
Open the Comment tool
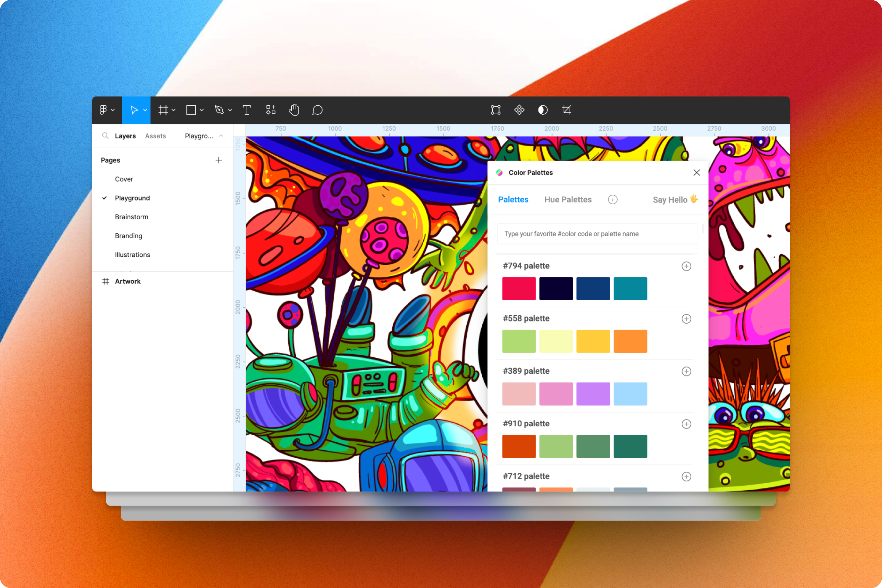tap(317, 110)
